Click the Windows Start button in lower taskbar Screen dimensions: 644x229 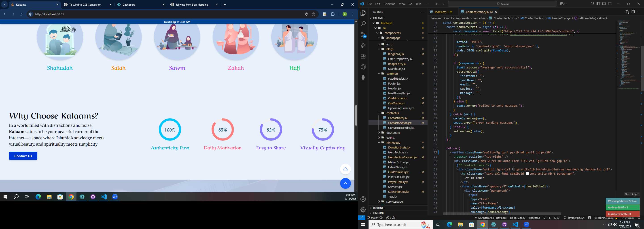click(363, 225)
